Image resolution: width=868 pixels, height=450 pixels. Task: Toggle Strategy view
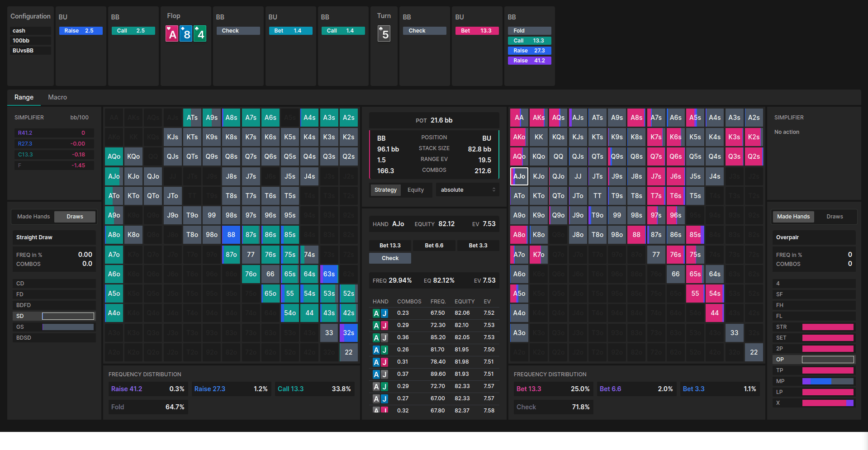pyautogui.click(x=385, y=190)
